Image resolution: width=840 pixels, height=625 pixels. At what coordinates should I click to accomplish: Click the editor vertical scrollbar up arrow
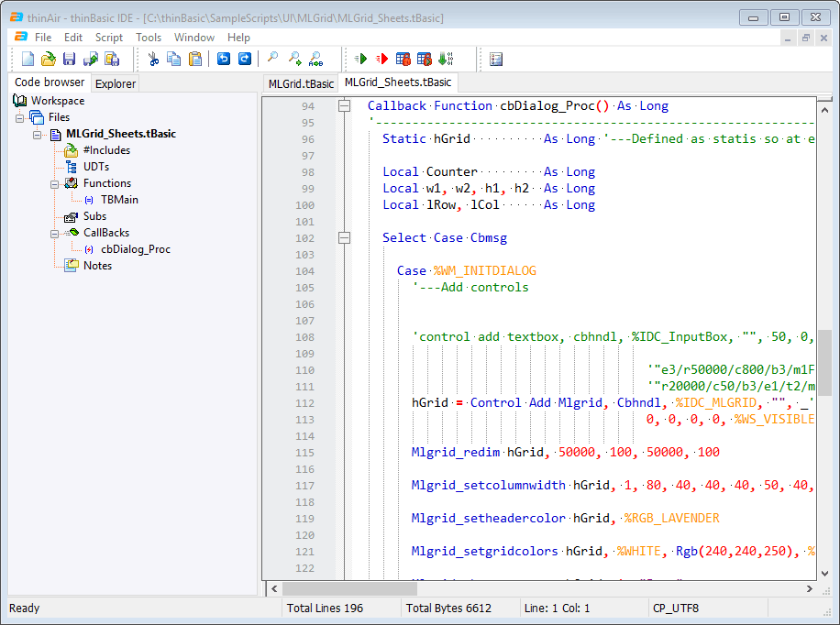[x=825, y=110]
